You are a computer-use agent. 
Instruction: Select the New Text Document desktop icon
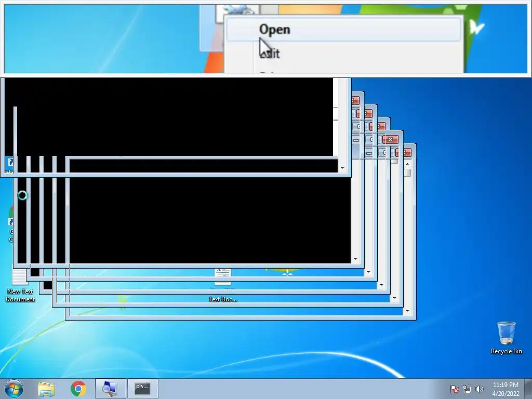[x=20, y=286]
